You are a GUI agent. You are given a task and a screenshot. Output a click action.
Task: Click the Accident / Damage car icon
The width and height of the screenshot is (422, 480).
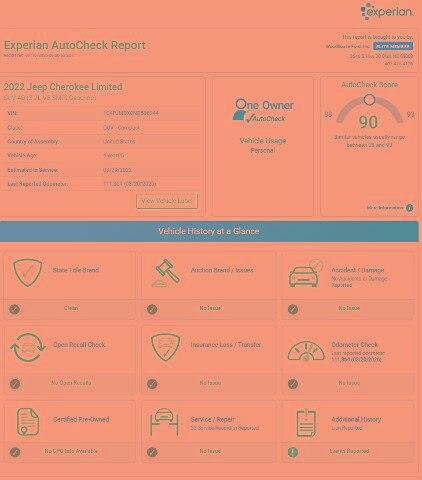(x=306, y=273)
